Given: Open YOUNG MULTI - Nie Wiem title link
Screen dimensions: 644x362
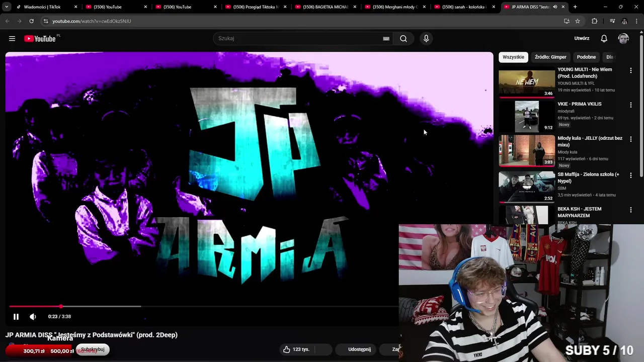Looking at the screenshot, I should coord(585,73).
